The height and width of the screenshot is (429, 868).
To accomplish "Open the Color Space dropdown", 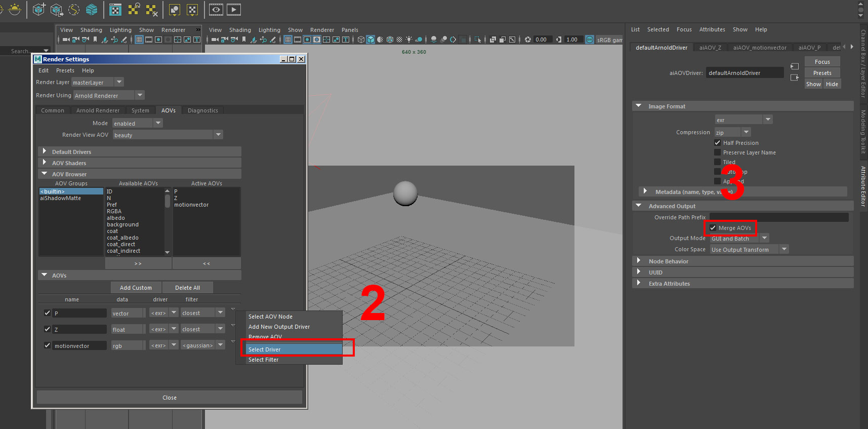I will pos(784,249).
